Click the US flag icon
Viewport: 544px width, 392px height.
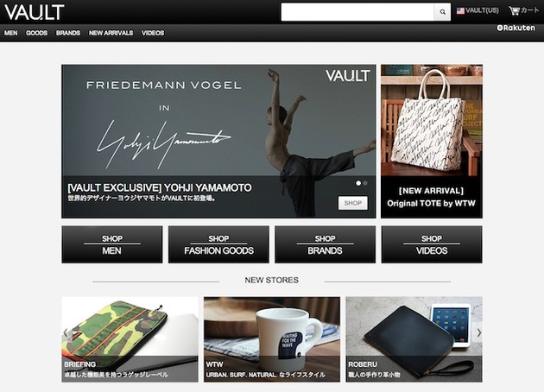coord(460,10)
